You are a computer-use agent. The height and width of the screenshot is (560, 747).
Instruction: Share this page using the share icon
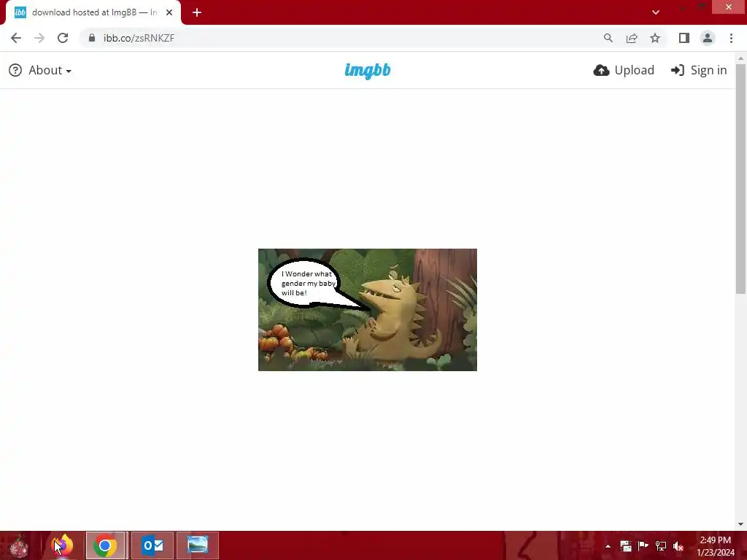coord(632,38)
